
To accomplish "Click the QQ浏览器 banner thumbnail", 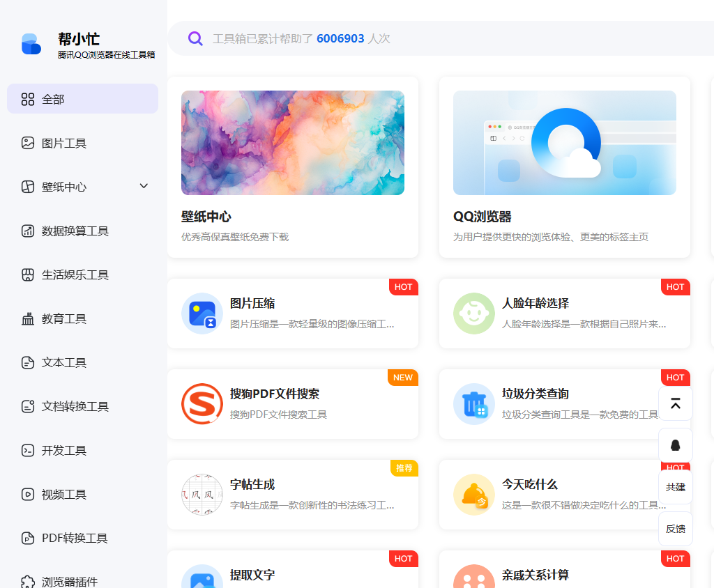I will click(565, 143).
